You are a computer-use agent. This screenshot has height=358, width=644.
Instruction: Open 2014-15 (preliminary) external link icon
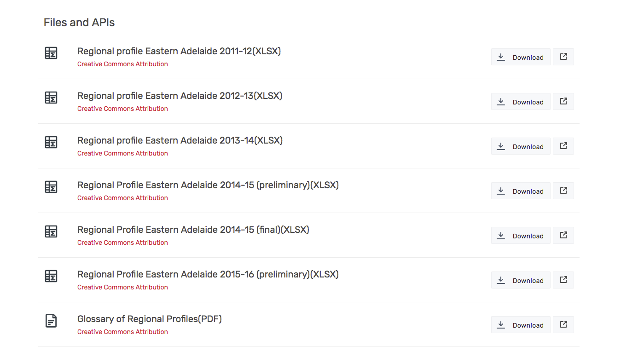click(x=563, y=191)
